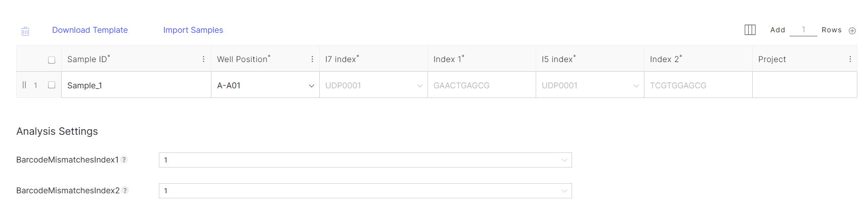Toggle the select-all header checkbox
Image resolution: width=868 pixels, height=215 pixels.
coord(52,60)
